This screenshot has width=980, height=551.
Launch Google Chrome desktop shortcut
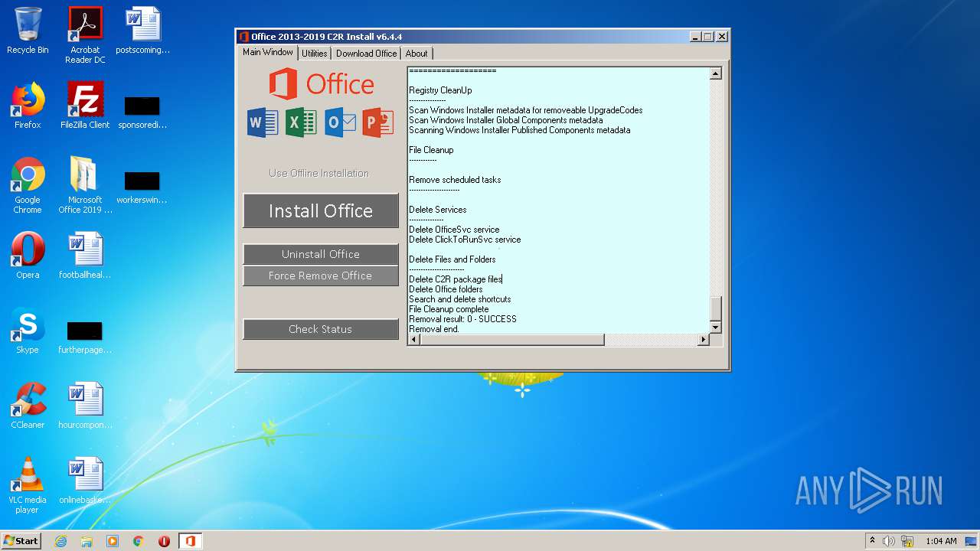pos(28,185)
